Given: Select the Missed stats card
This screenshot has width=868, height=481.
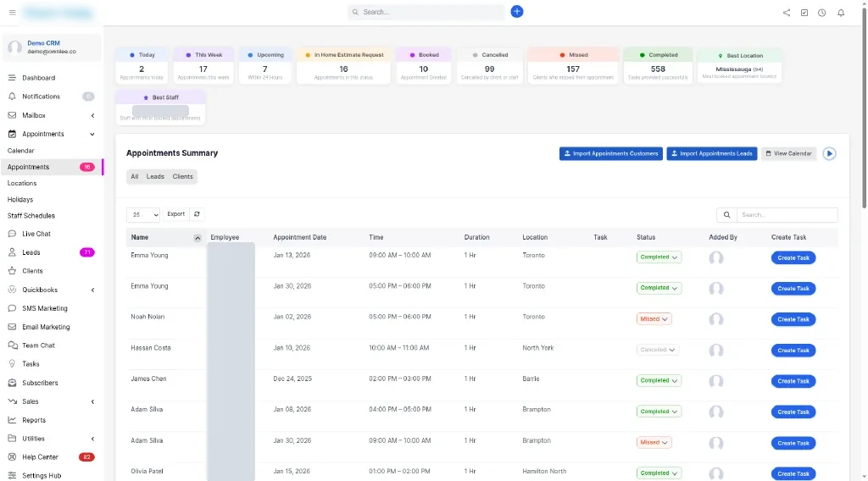Looking at the screenshot, I should coord(573,65).
